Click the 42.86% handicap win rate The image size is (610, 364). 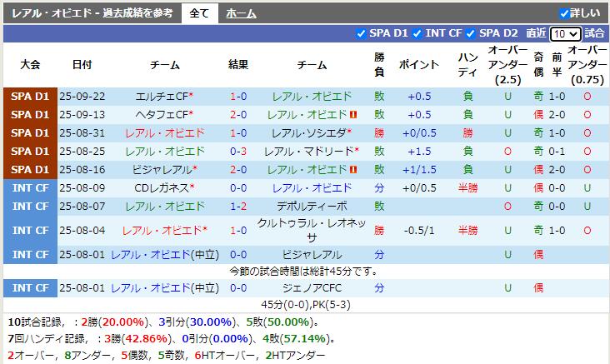point(147,339)
